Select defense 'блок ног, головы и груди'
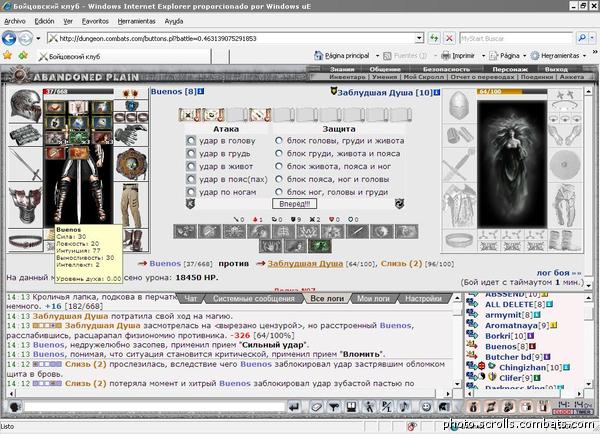 pyautogui.click(x=279, y=192)
